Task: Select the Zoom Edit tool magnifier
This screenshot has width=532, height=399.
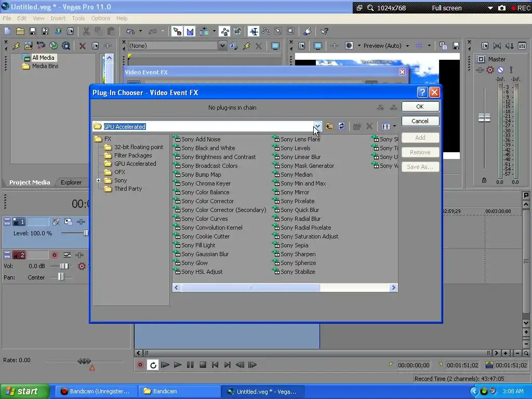Action: pyautogui.click(x=291, y=31)
